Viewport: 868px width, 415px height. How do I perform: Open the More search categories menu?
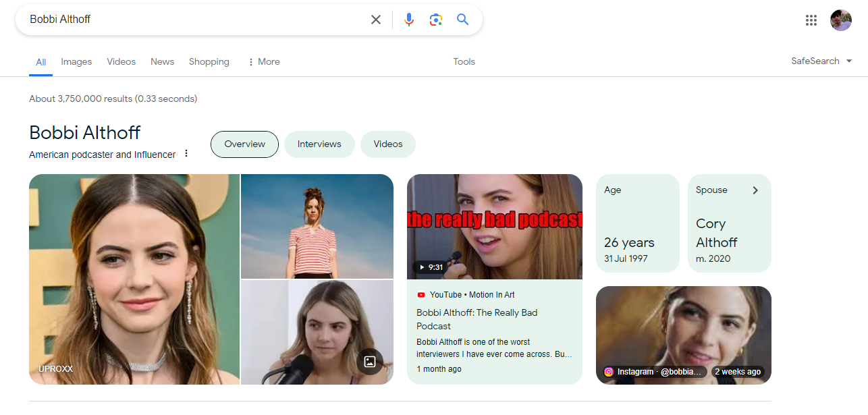click(263, 61)
